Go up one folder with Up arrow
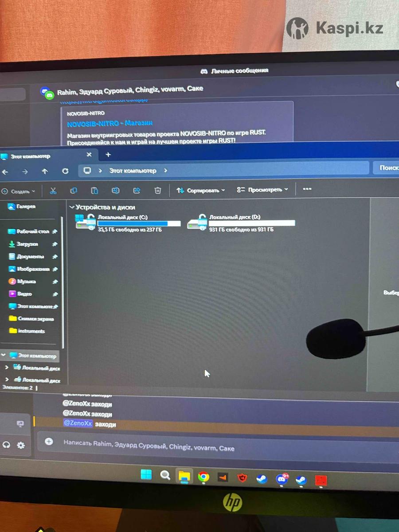Viewport: 399px width, 532px height. click(x=45, y=172)
